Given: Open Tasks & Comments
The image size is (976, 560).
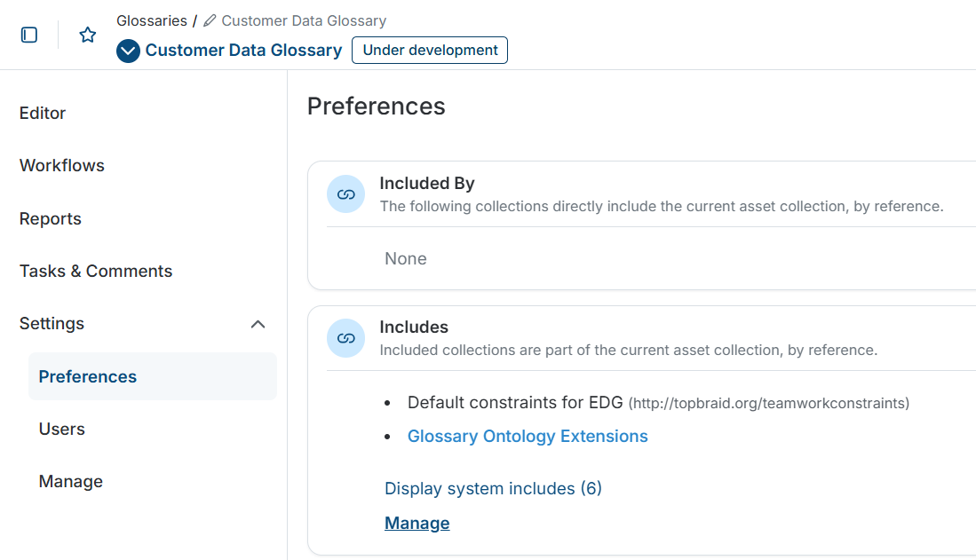Looking at the screenshot, I should point(95,271).
